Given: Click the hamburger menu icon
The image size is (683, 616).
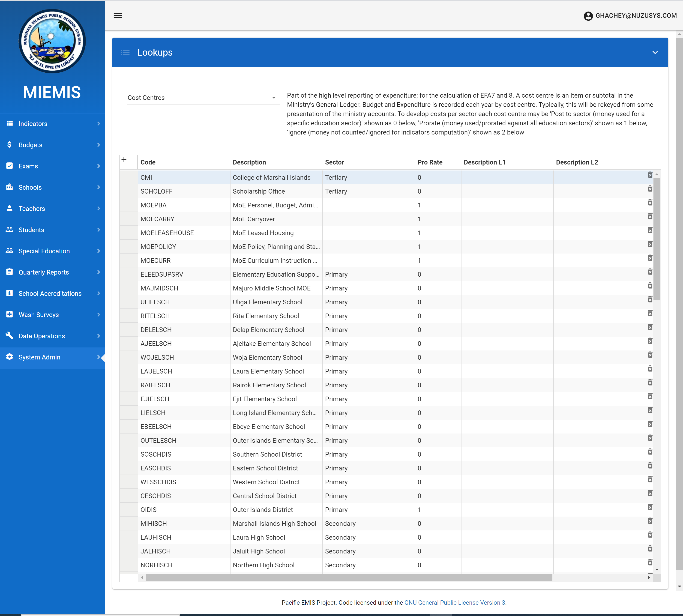Looking at the screenshot, I should [x=118, y=15].
